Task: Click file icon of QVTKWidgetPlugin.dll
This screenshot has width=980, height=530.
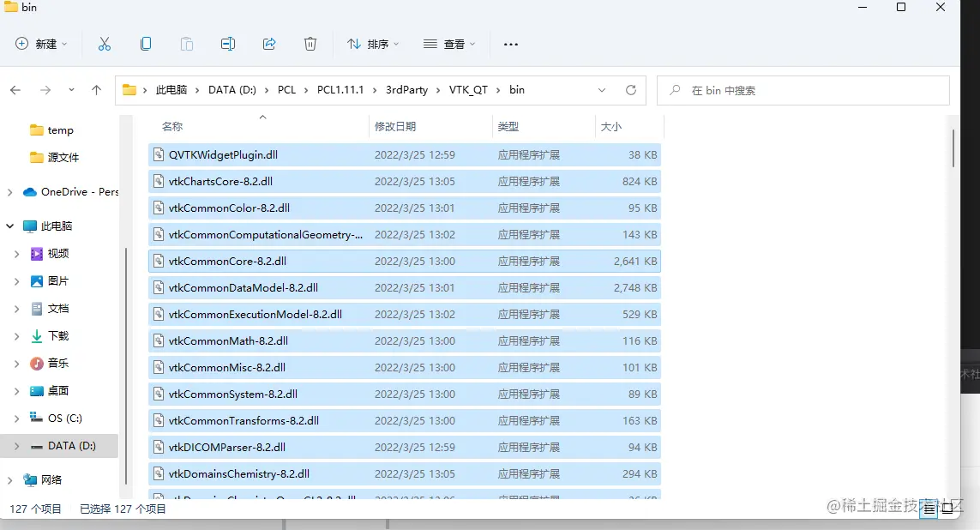Action: (159, 154)
